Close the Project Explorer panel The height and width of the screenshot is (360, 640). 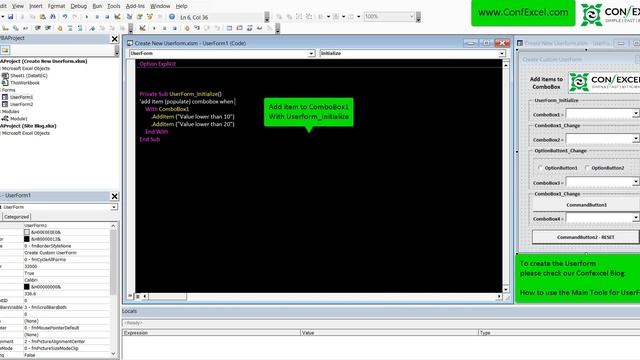click(x=115, y=39)
